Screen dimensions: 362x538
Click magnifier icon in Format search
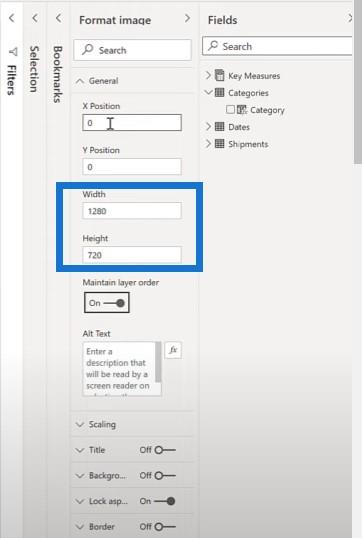[87, 49]
